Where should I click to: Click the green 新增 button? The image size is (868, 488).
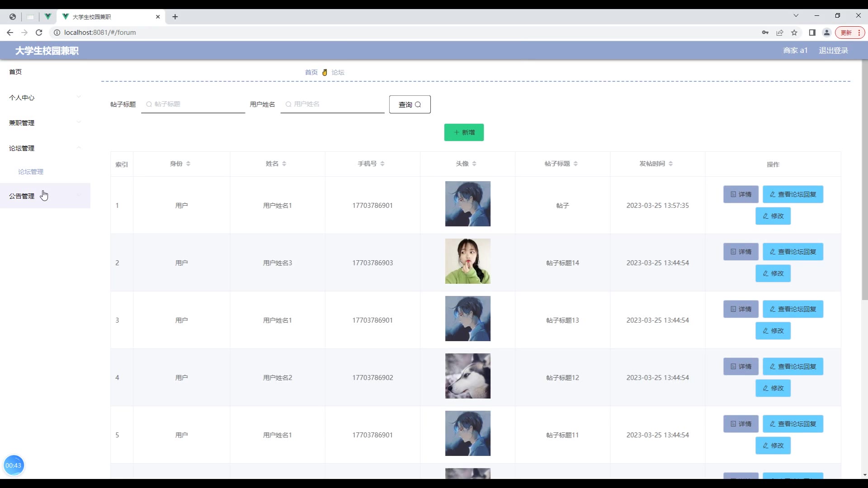[x=464, y=132]
